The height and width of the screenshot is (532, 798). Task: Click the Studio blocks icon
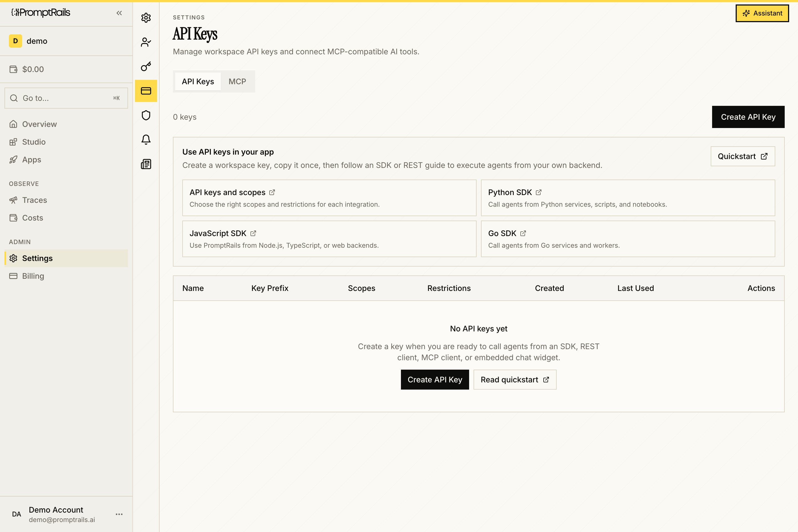(13, 142)
